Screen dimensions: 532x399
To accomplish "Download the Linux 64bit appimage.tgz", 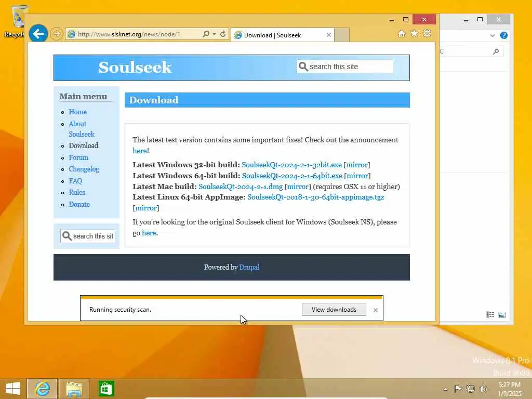I will [x=315, y=197].
